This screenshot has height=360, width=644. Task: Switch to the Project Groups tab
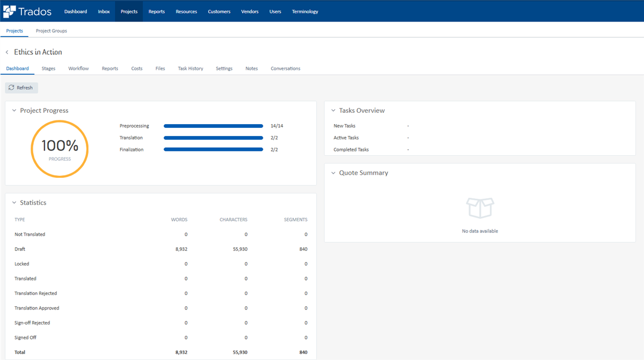(x=51, y=31)
